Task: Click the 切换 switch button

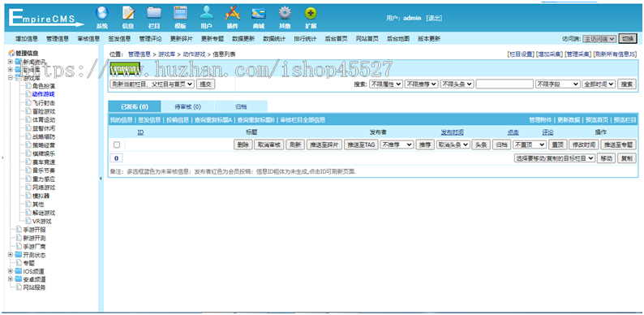Action: pos(628,39)
